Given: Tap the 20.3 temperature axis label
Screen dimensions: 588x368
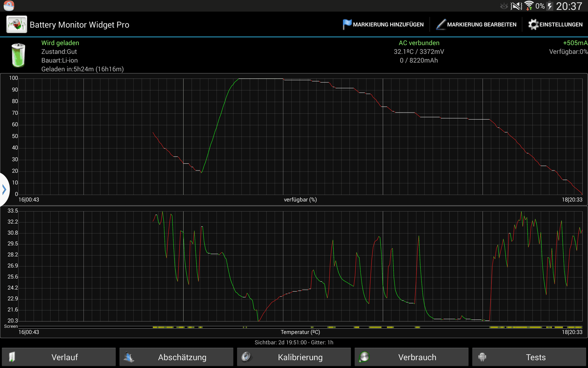Looking at the screenshot, I should (13, 320).
